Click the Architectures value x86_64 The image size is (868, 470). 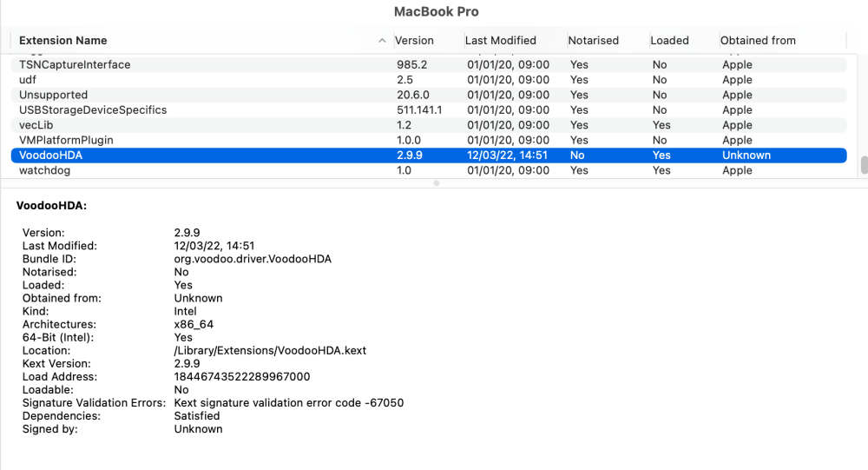(x=194, y=324)
